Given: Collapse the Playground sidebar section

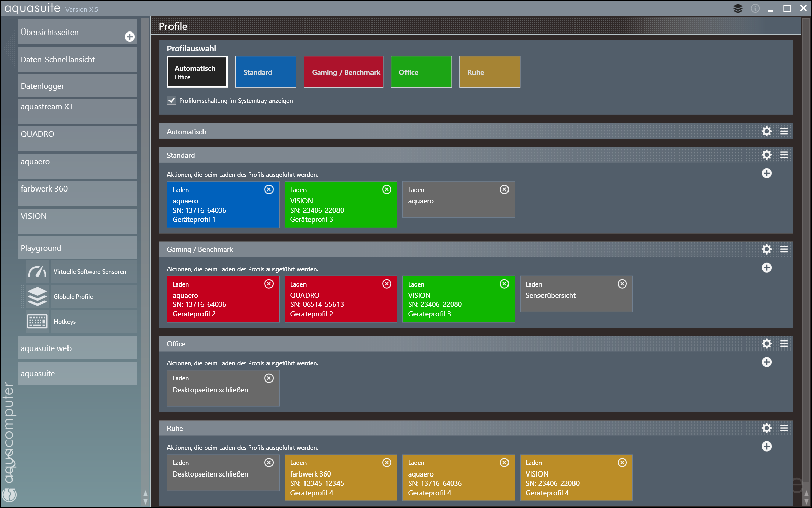Looking at the screenshot, I should pyautogui.click(x=78, y=248).
